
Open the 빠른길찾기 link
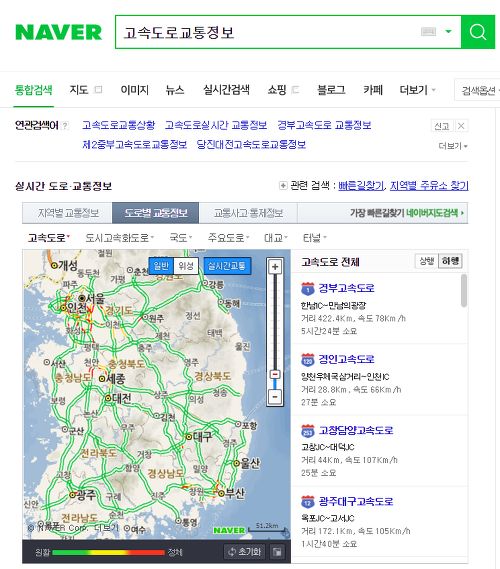tap(361, 186)
